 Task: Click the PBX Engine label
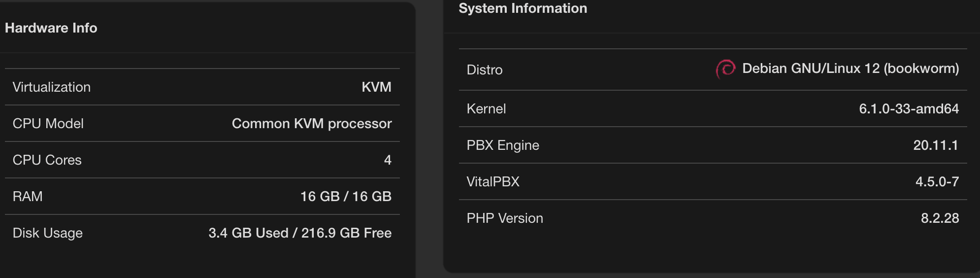tap(503, 145)
